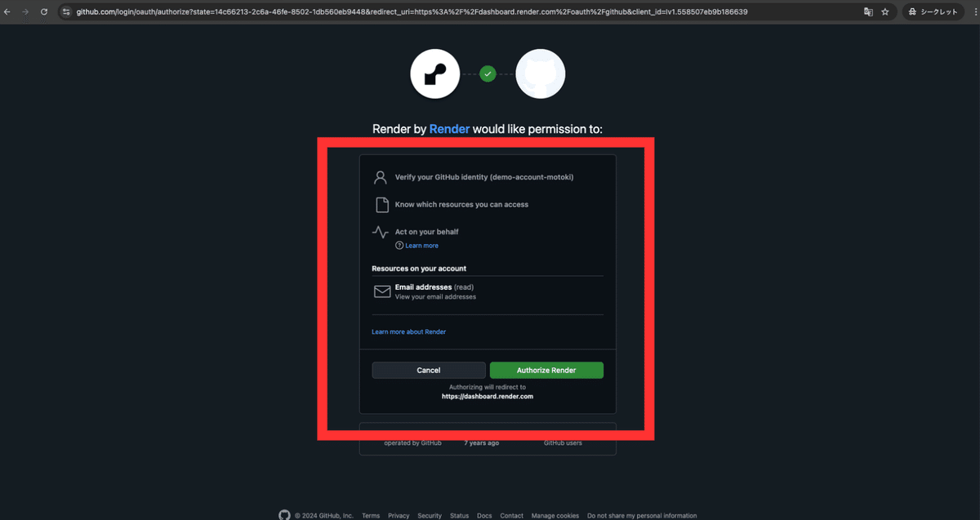Open the Render developer link
This screenshot has width=980, height=520.
pyautogui.click(x=449, y=129)
